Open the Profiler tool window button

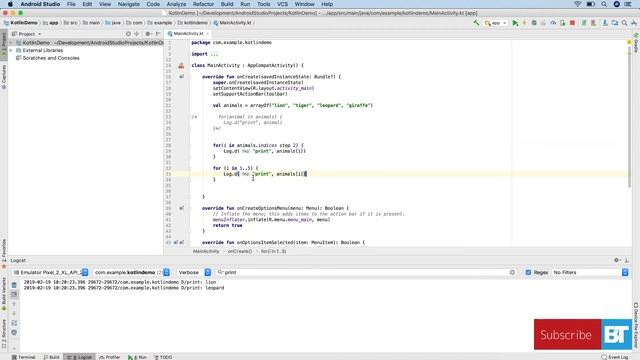tap(110, 357)
